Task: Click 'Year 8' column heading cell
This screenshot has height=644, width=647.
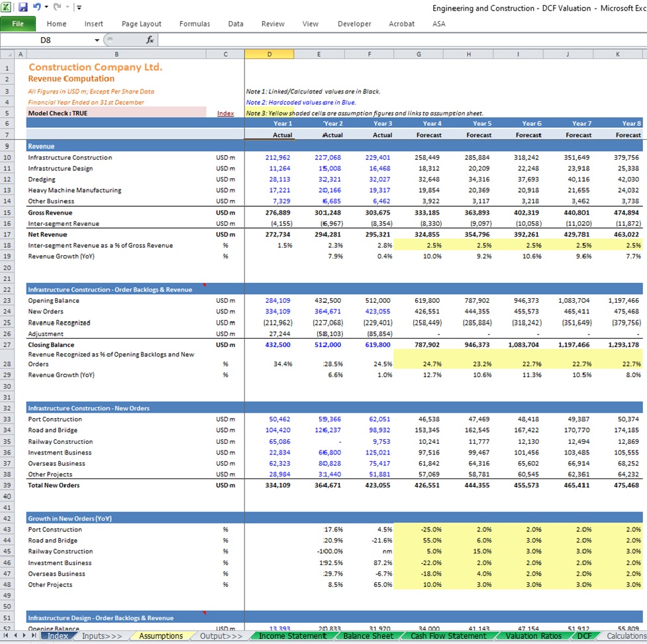Action: [631, 123]
